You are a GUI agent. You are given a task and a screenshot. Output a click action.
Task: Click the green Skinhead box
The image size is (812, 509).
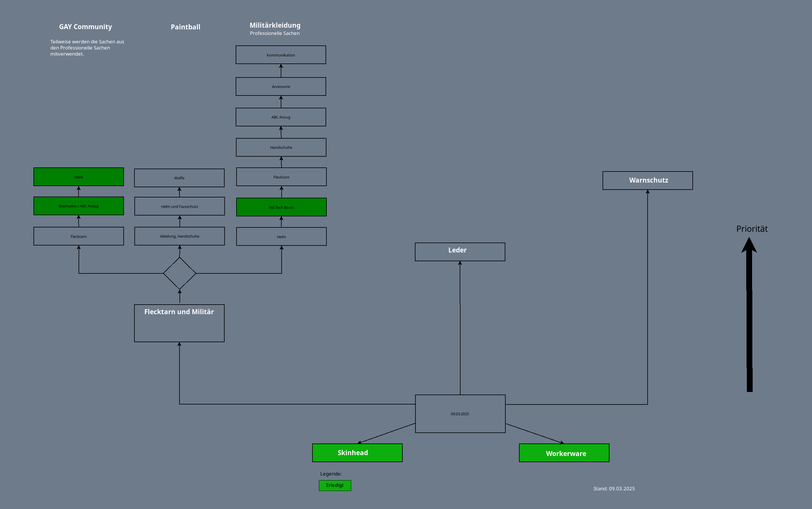(x=357, y=453)
